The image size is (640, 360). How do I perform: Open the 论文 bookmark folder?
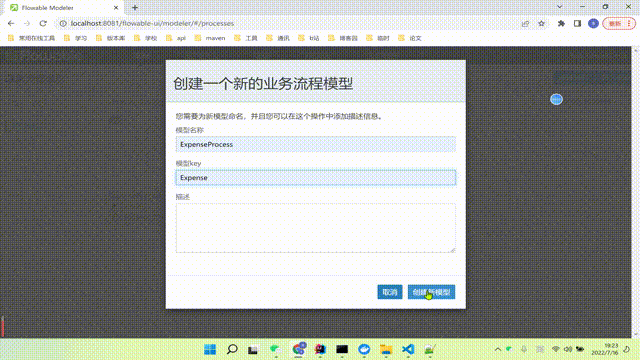tap(410, 38)
